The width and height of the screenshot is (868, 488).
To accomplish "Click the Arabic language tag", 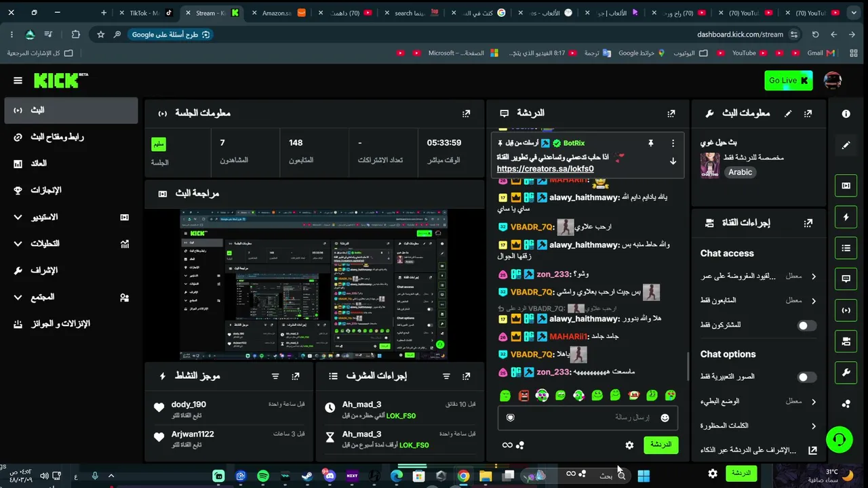I will click(x=740, y=173).
